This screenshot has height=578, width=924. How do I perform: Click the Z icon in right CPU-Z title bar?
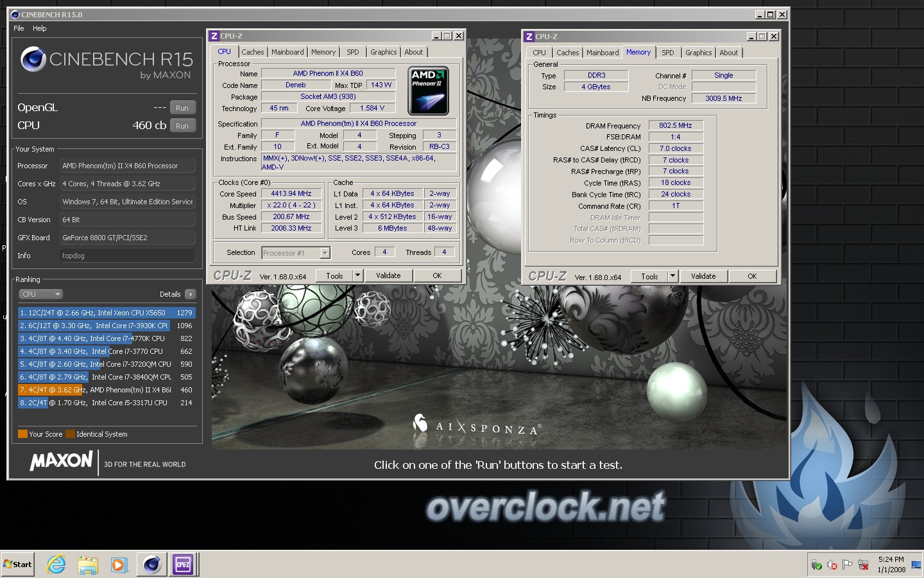click(529, 37)
